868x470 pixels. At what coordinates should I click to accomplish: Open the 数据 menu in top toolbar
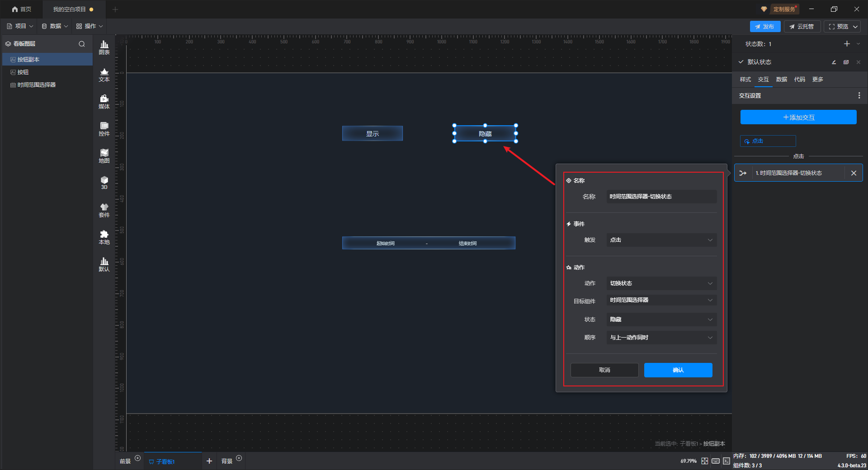(55, 26)
